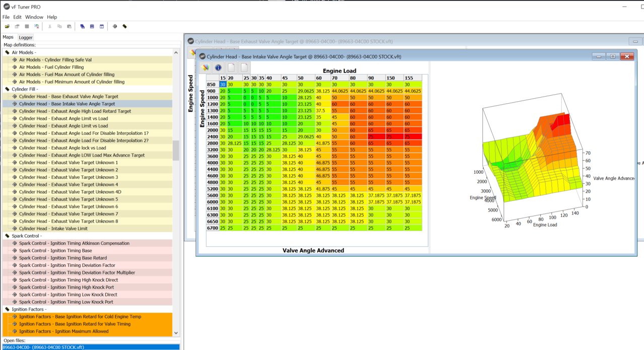This screenshot has width=644, height=350.
Task: Click the 37.5 cell in row 1300
Action: point(323,110)
